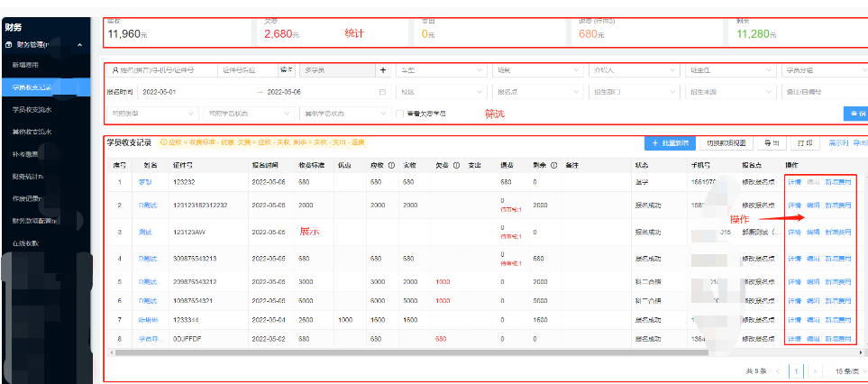
Task: Tick the 查看欠费学员 checkbox
Action: 399,114
